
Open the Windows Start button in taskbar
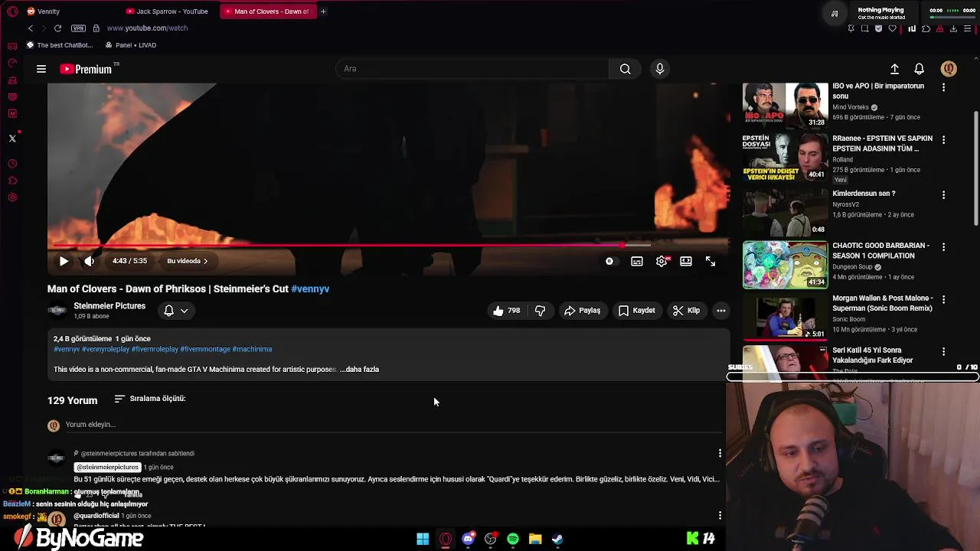point(423,539)
